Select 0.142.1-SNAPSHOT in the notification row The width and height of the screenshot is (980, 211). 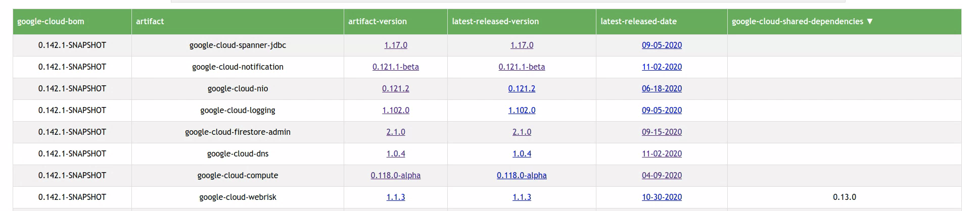(72, 67)
